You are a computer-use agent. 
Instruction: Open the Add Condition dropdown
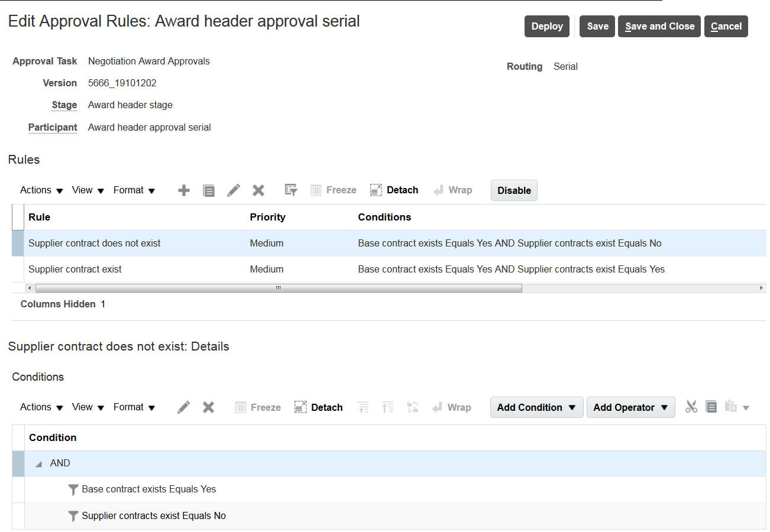point(535,407)
